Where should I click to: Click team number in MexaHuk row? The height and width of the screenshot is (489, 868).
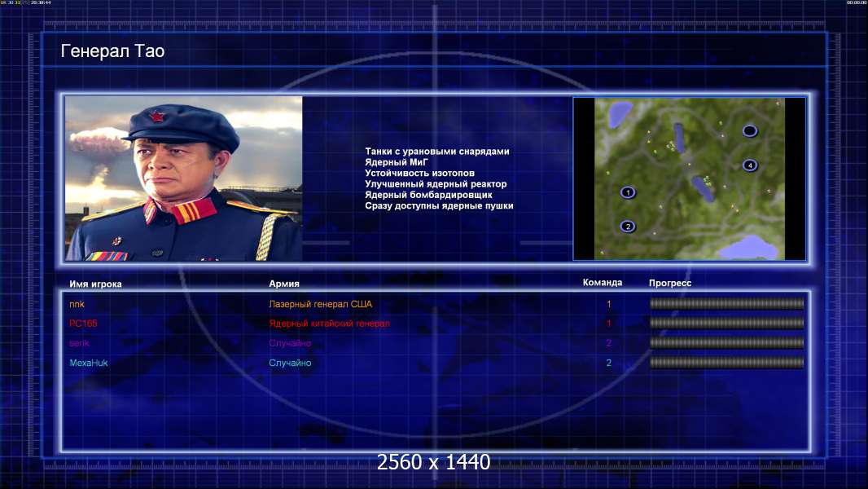[x=609, y=363]
